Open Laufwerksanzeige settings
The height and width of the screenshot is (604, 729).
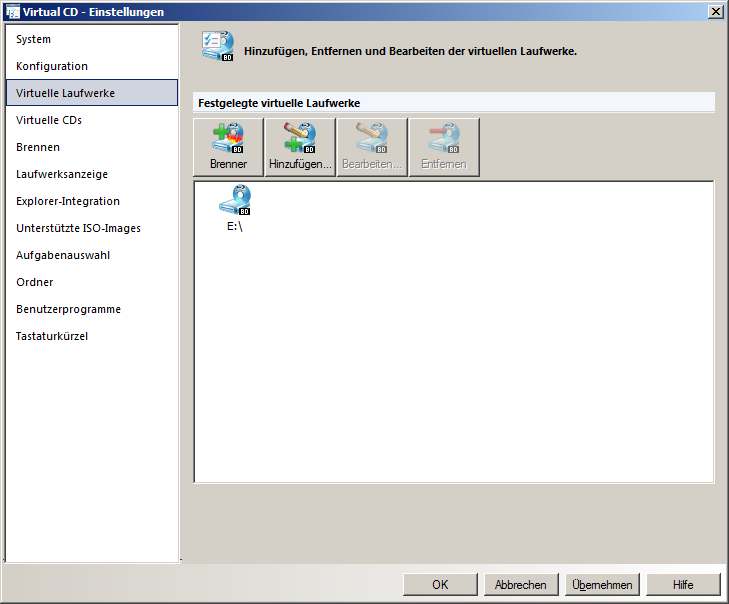click(x=92, y=174)
